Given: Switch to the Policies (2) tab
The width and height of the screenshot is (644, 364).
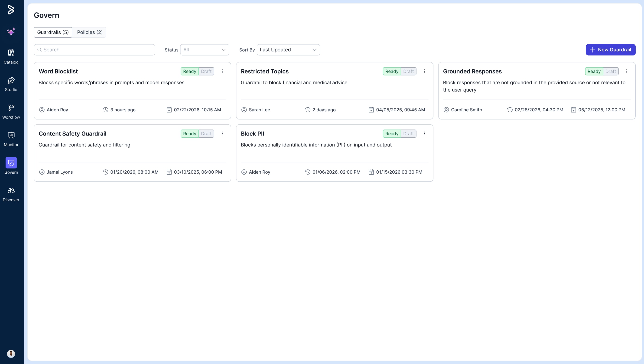Looking at the screenshot, I should [x=90, y=32].
